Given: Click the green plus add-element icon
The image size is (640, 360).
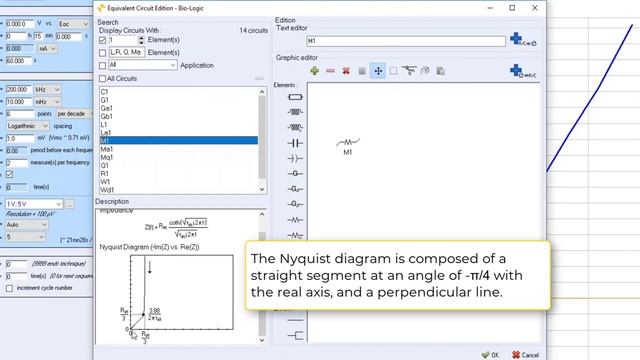Looking at the screenshot, I should coord(314,71).
